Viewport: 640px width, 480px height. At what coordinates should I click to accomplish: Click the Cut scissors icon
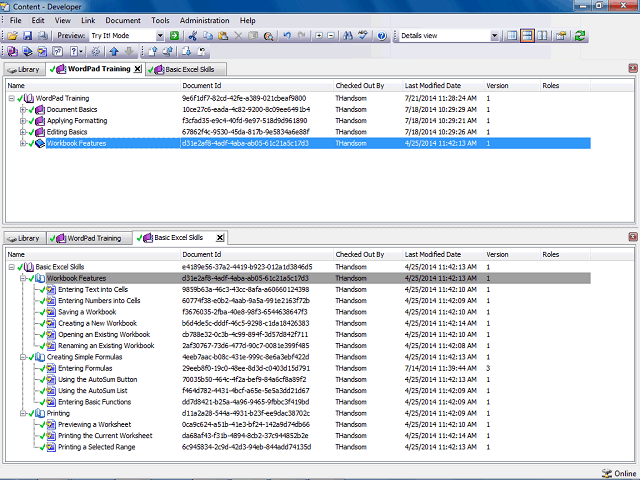tap(193, 36)
